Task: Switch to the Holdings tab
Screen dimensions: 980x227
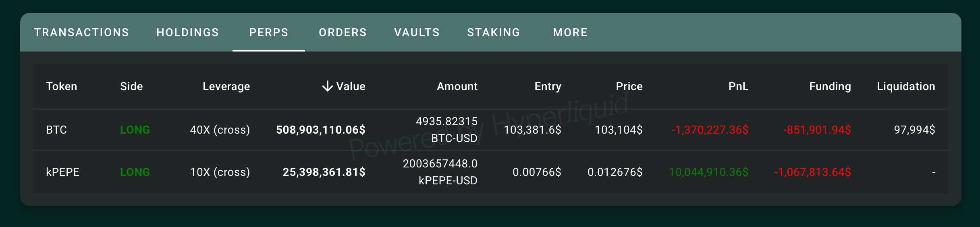Action: [188, 33]
